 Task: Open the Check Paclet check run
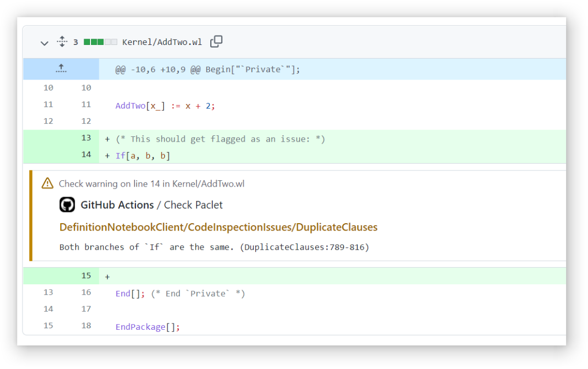(193, 205)
